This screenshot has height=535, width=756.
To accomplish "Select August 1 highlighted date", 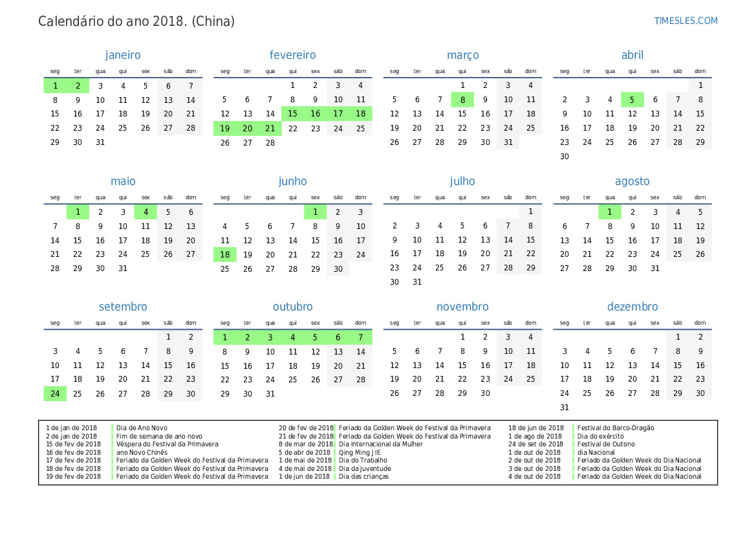I will click(x=609, y=212).
